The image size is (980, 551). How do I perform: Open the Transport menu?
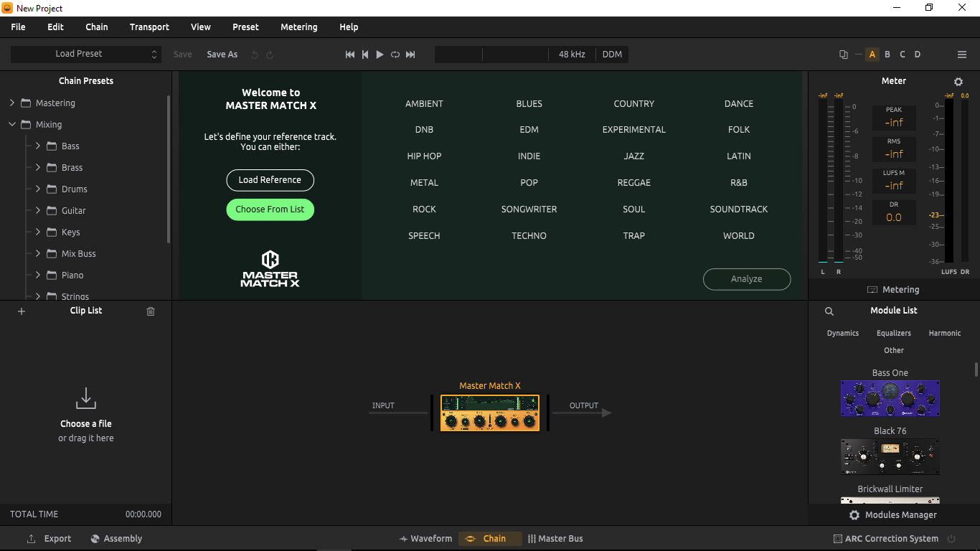click(149, 27)
